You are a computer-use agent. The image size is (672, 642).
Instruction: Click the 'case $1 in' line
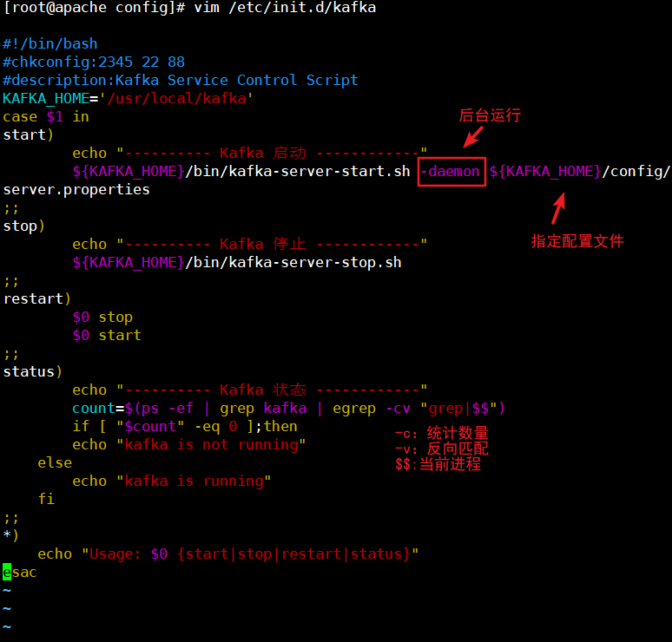[46, 117]
